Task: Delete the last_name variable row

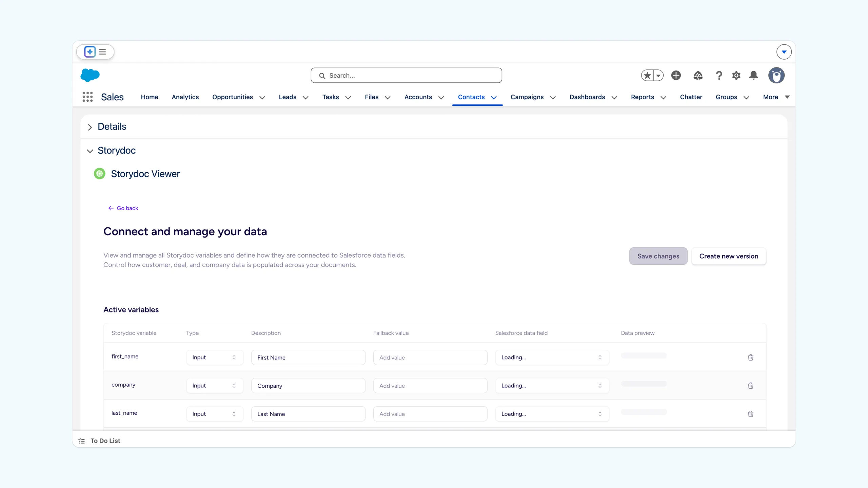Action: (x=751, y=414)
